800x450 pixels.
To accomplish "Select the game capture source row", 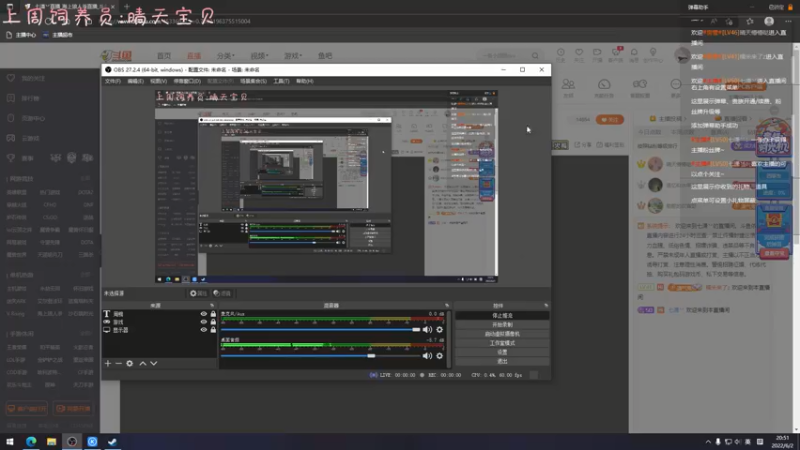I will [159, 322].
